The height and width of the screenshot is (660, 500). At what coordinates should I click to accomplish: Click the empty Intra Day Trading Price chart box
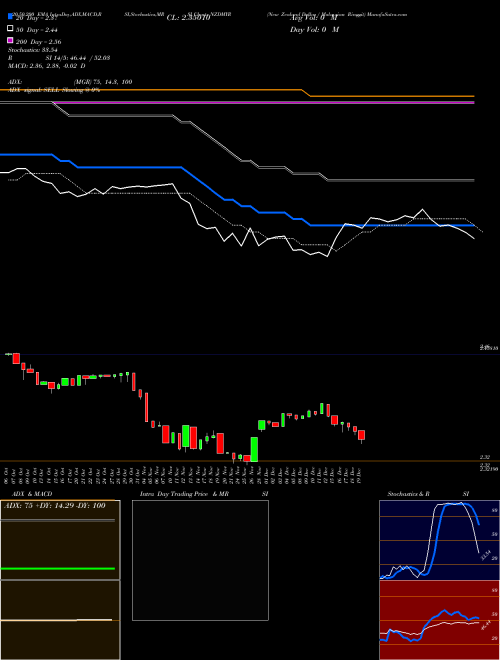[x=200, y=560]
